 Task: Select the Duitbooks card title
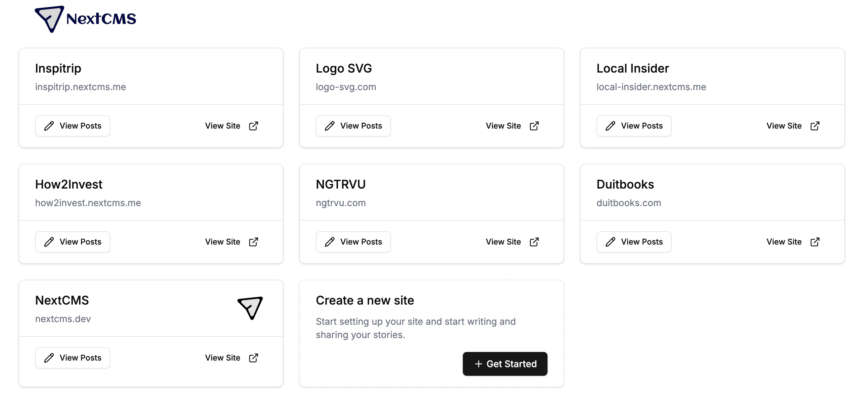click(x=625, y=184)
